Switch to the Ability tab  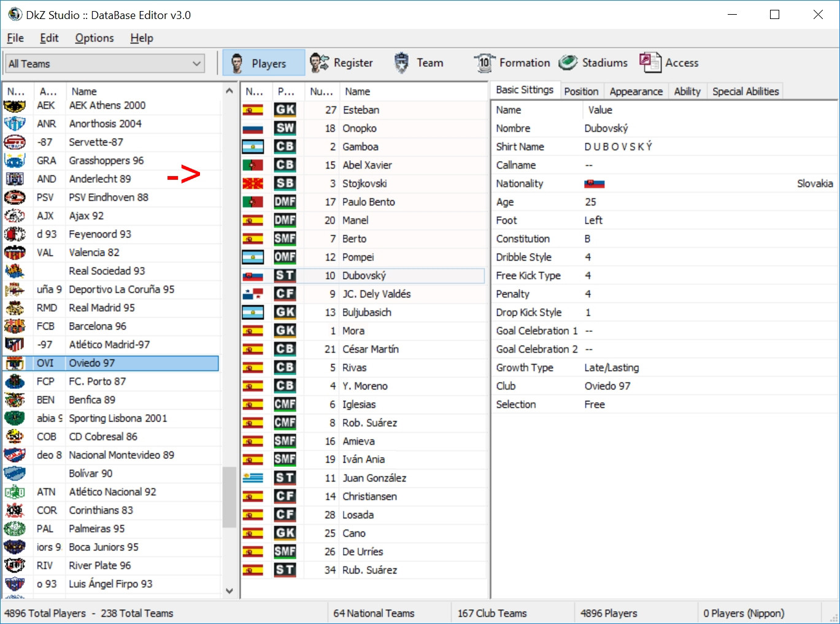(x=687, y=91)
